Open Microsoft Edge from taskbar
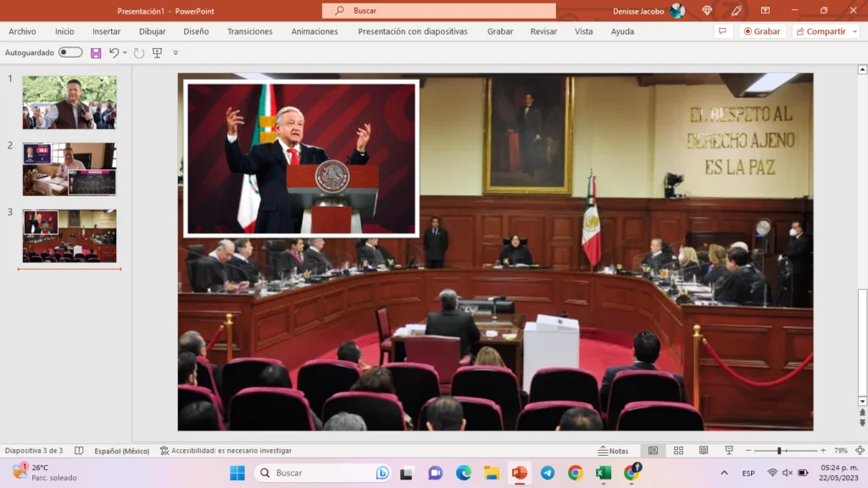This screenshot has height=488, width=868. [464, 473]
